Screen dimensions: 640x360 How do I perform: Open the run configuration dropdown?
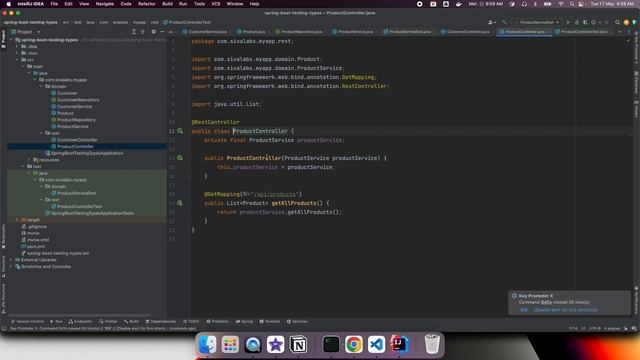(537, 22)
